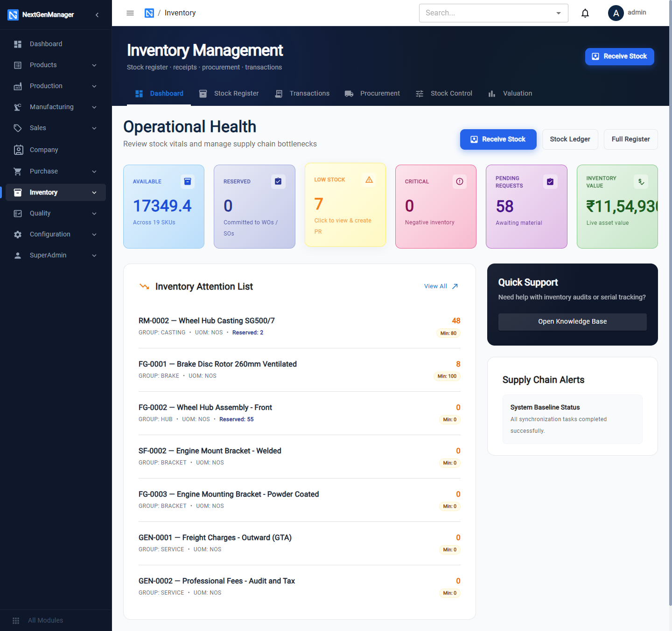Click the All Modules grid icon
The width and height of the screenshot is (672, 631).
(x=16, y=620)
